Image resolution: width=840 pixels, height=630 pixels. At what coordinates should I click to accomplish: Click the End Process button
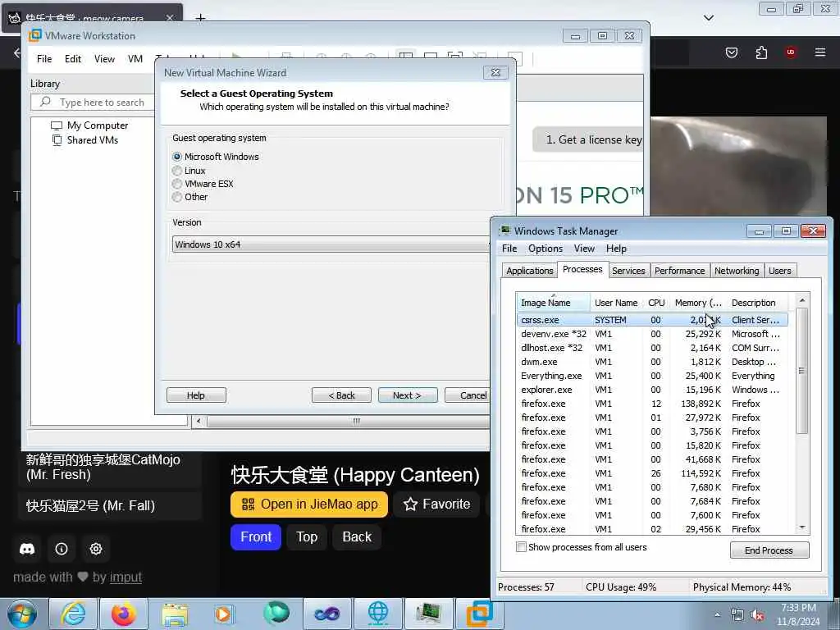click(x=769, y=550)
